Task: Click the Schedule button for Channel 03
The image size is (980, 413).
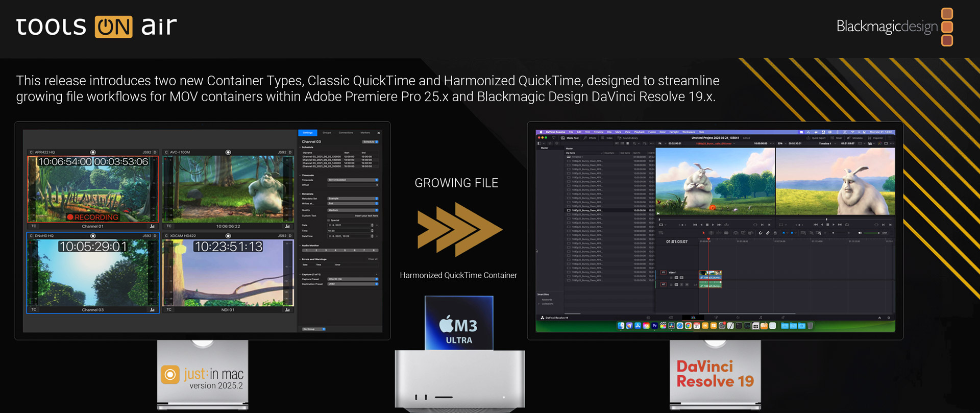Action: [x=370, y=142]
